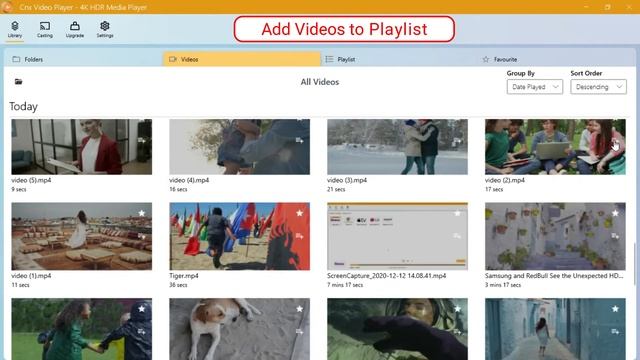The width and height of the screenshot is (640, 360).
Task: Click the file name 'video (3).mp4'
Action: [x=347, y=180]
